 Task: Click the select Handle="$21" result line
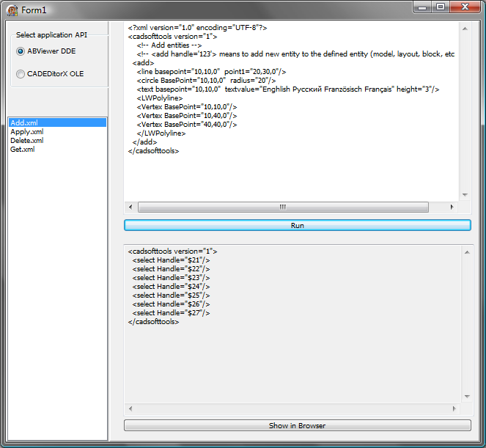coord(171,260)
